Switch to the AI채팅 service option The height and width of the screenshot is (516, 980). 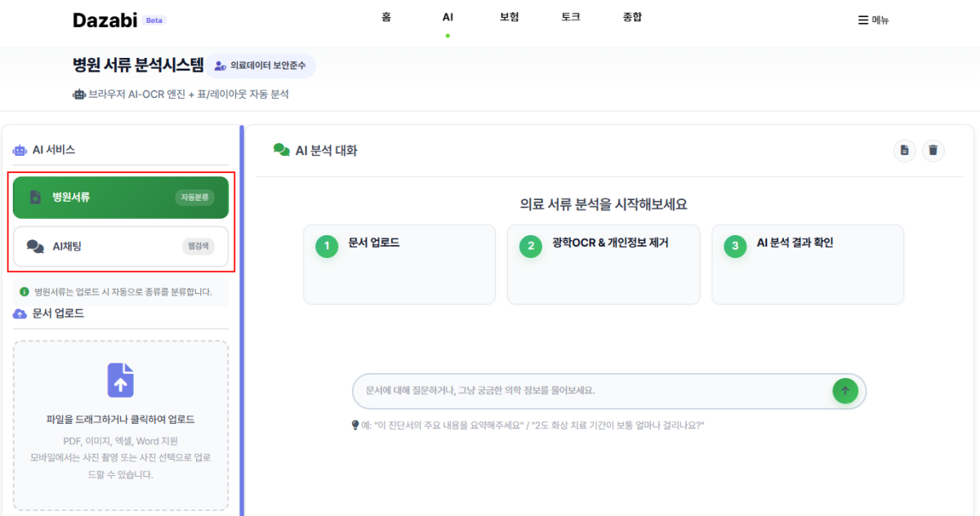121,246
